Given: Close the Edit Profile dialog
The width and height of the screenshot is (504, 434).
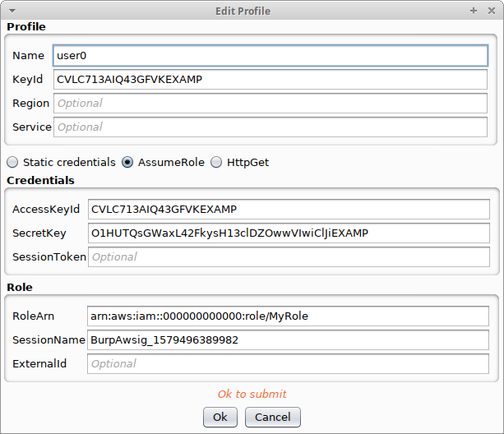Looking at the screenshot, I should pyautogui.click(x=491, y=11).
